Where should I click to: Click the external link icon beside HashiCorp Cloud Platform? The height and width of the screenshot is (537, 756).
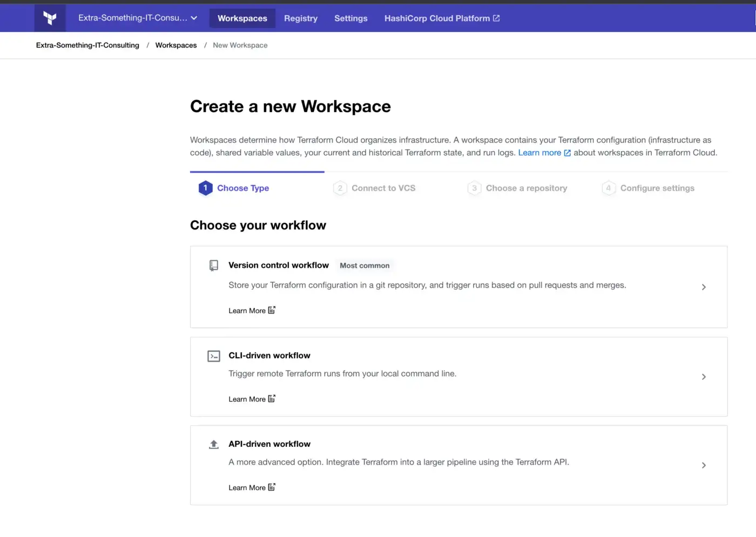point(496,18)
